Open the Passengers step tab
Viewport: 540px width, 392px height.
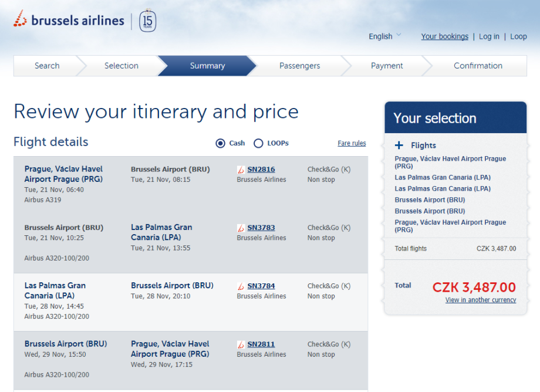tap(299, 66)
